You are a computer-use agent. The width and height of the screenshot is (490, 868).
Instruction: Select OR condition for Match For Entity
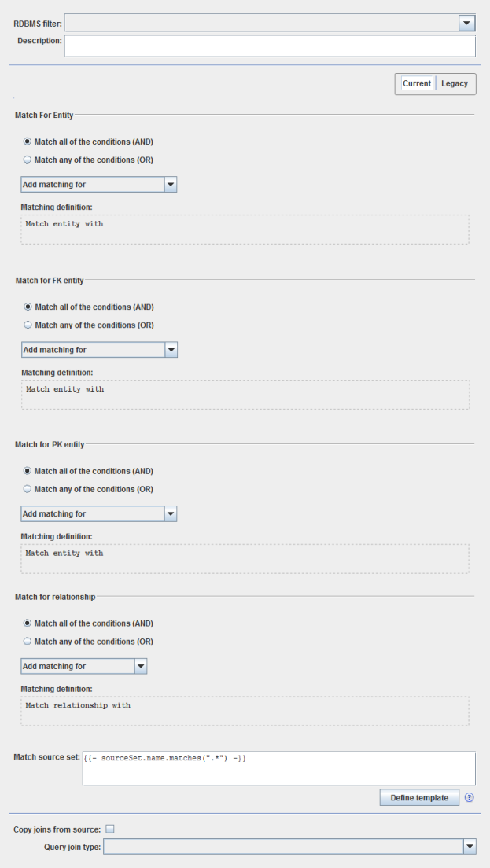tap(28, 160)
